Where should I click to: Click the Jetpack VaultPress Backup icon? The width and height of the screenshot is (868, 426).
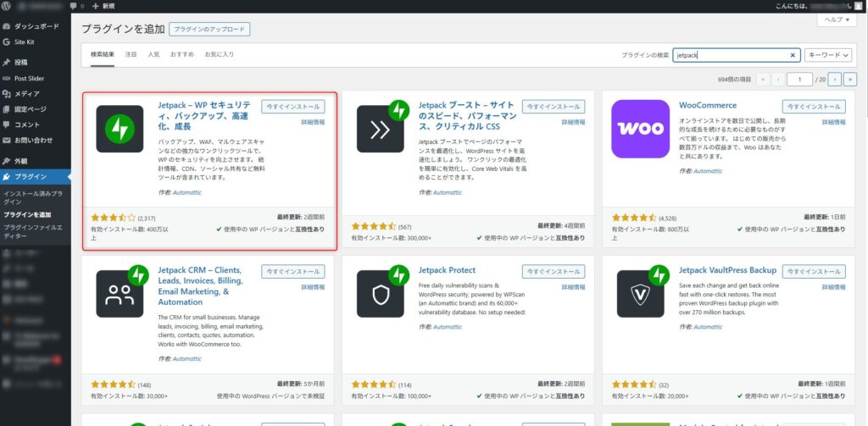point(641,294)
